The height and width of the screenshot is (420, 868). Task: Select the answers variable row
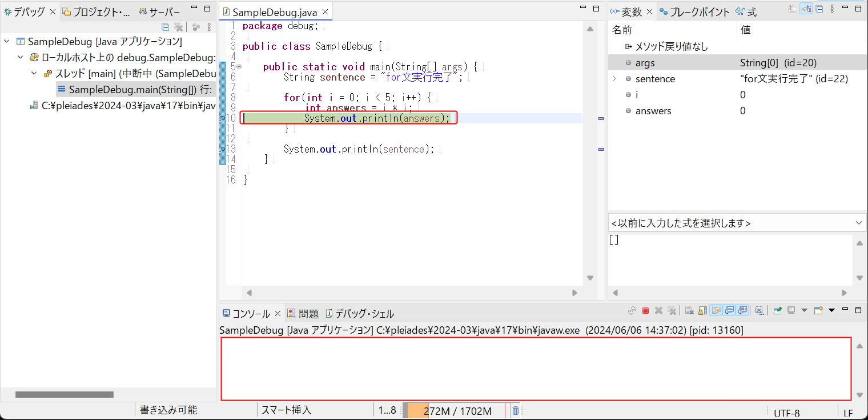(x=737, y=110)
